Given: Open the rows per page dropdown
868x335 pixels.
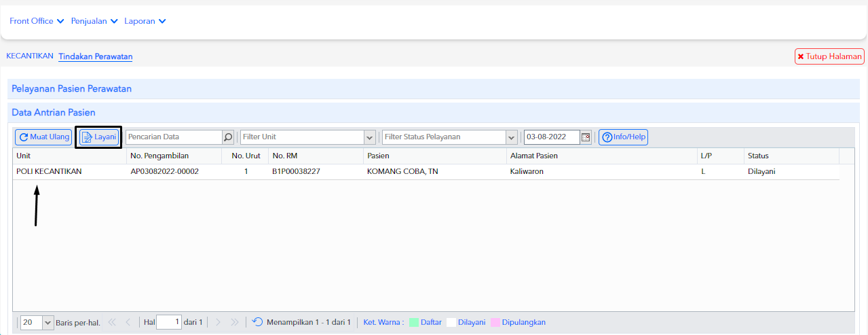Looking at the screenshot, I should point(48,323).
